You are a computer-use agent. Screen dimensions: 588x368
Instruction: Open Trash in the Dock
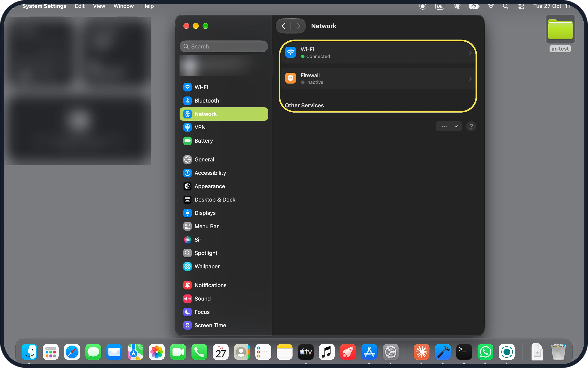(558, 352)
